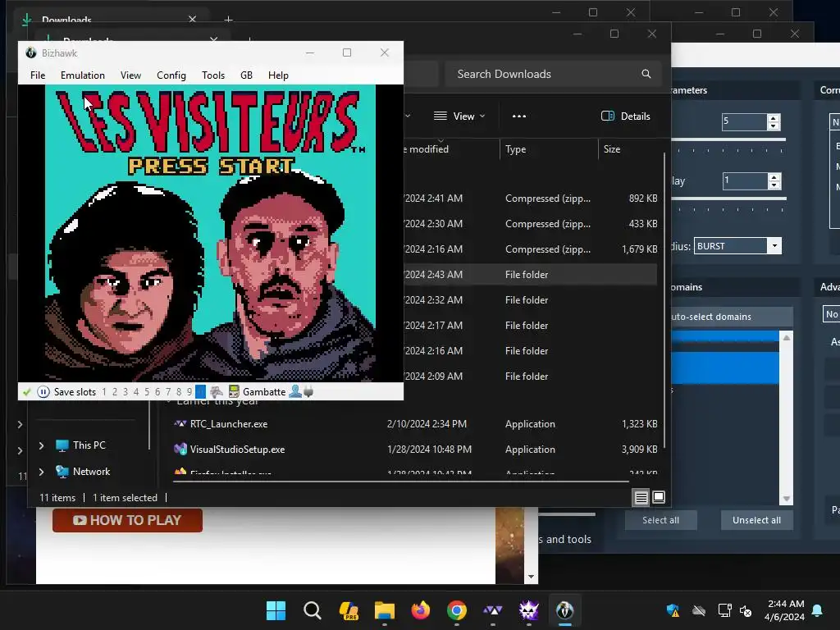Click the domains list vertical scrollbar
The width and height of the screenshot is (840, 630).
pyautogui.click(x=787, y=418)
